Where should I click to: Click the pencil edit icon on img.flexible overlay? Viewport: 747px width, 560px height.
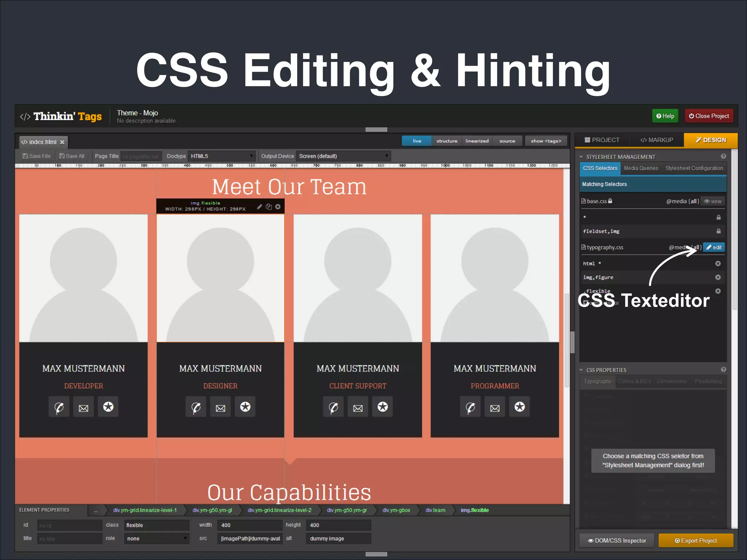point(259,207)
